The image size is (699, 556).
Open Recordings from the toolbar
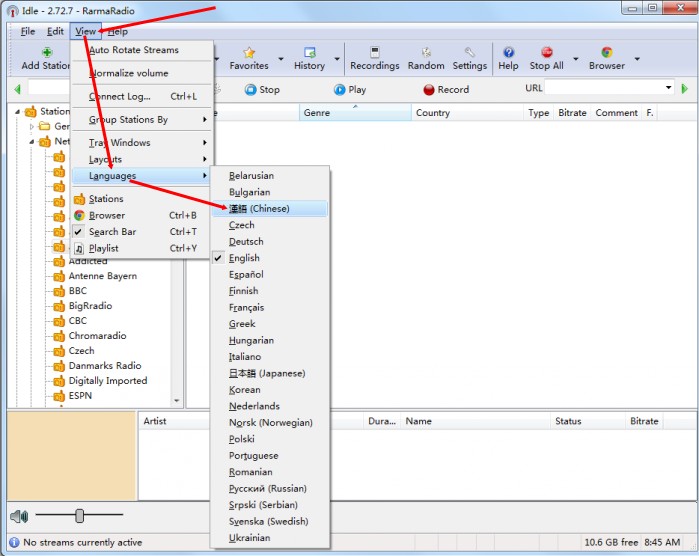point(374,53)
